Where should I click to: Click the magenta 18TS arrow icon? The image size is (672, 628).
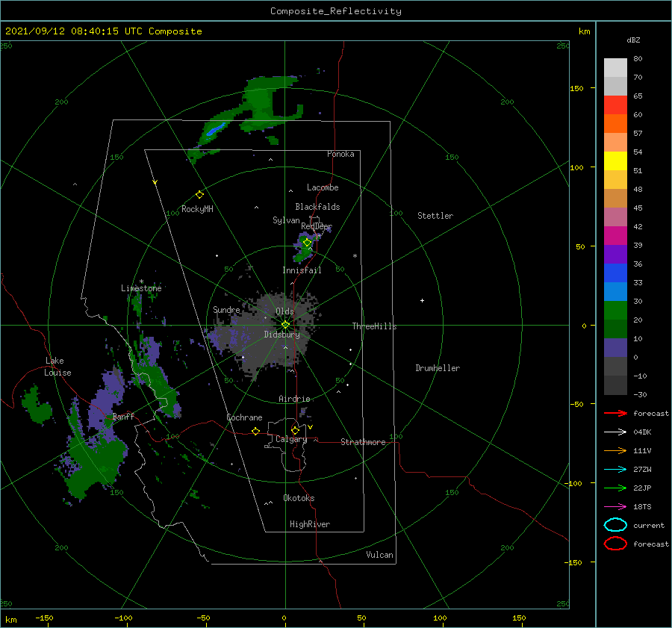tap(615, 507)
